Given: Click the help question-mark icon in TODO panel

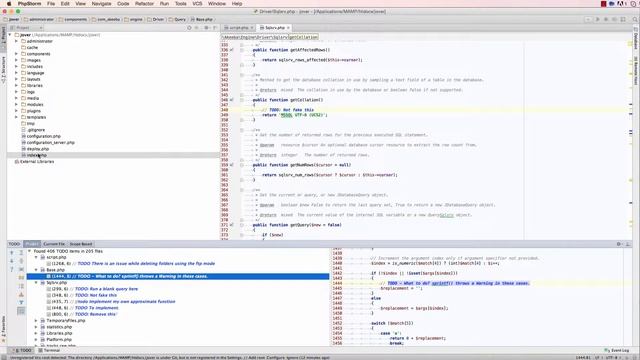Looking at the screenshot, I should pos(11,269).
